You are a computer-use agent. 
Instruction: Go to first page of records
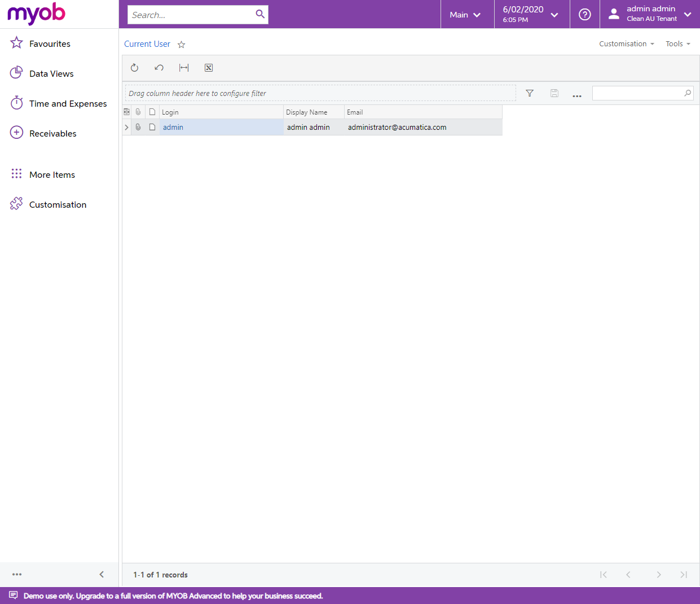[604, 575]
